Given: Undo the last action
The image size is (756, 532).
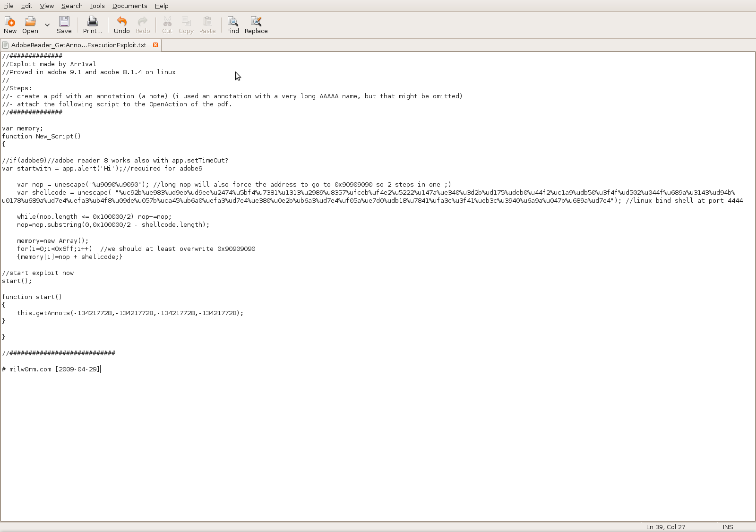Looking at the screenshot, I should (x=122, y=25).
